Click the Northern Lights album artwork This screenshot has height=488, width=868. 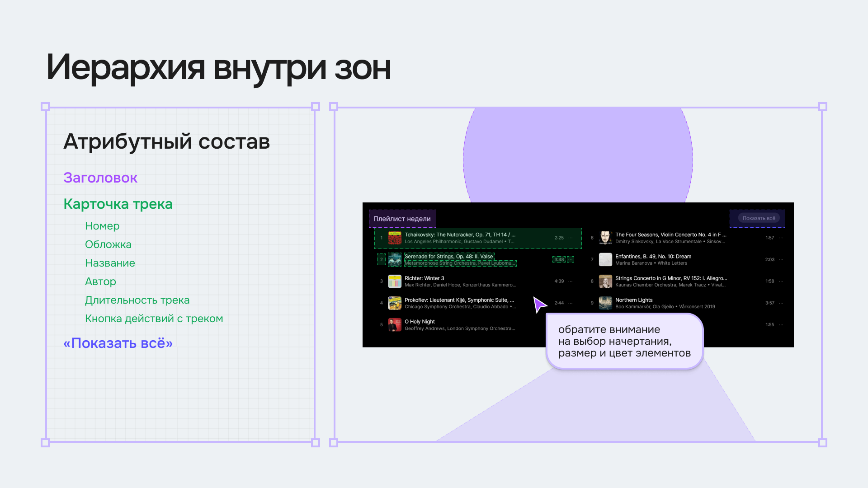tap(606, 303)
